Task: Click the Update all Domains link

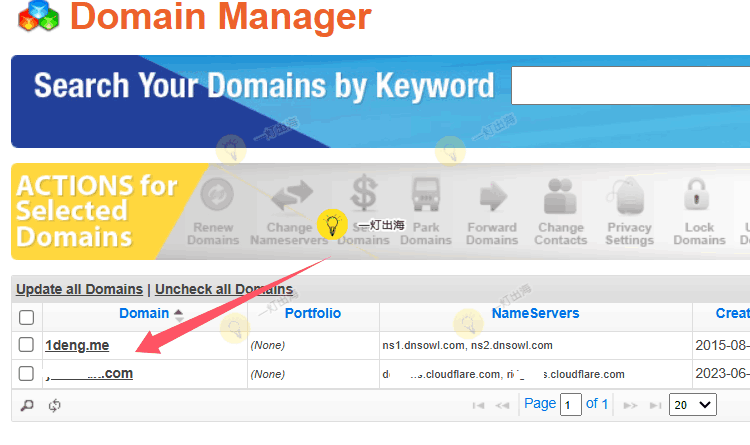Action: 79,289
